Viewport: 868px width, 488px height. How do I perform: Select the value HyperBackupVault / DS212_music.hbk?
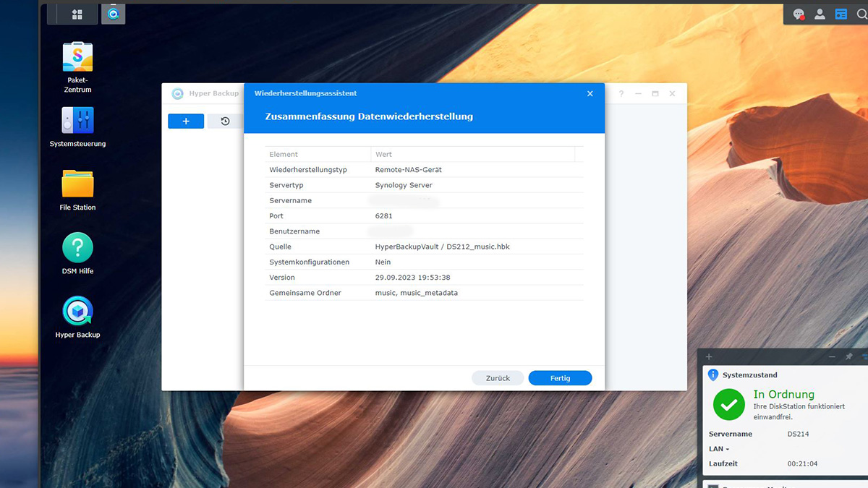[x=442, y=247]
